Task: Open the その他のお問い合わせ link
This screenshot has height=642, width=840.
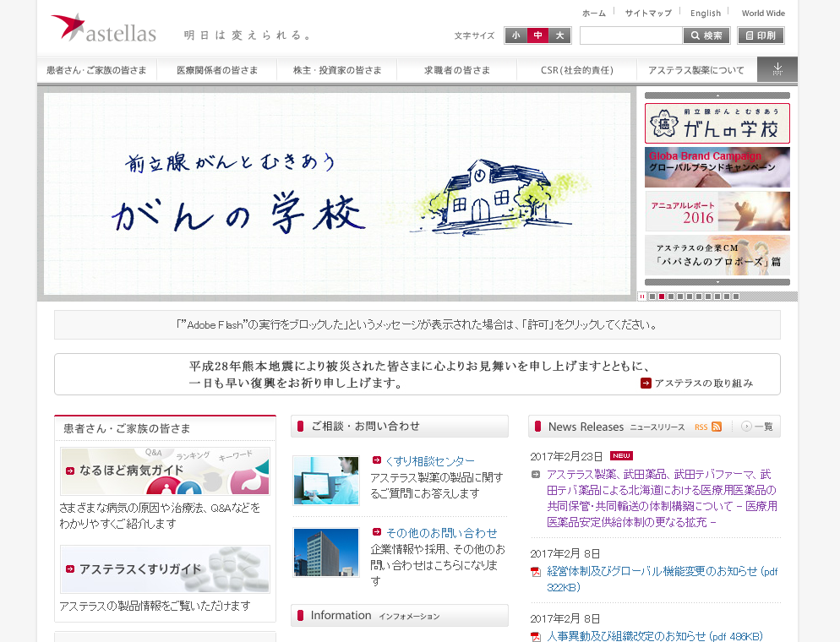Action: click(441, 533)
